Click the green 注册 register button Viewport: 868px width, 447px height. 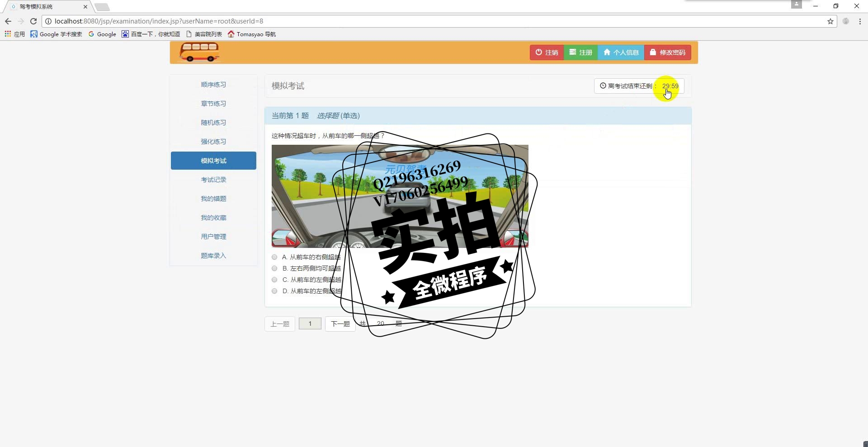[x=580, y=52]
